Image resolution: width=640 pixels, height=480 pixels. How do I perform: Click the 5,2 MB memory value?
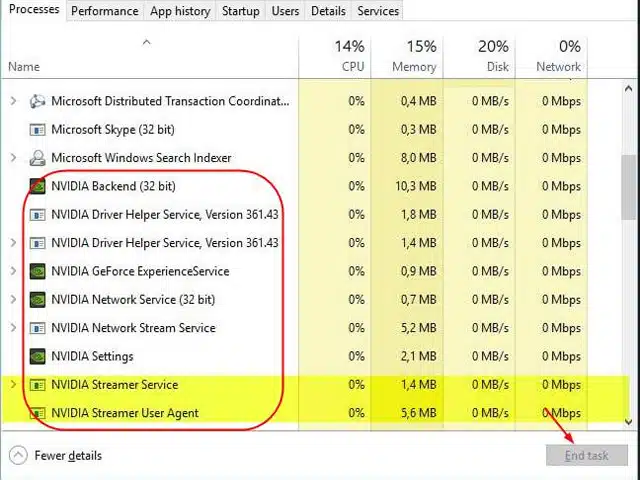point(418,328)
